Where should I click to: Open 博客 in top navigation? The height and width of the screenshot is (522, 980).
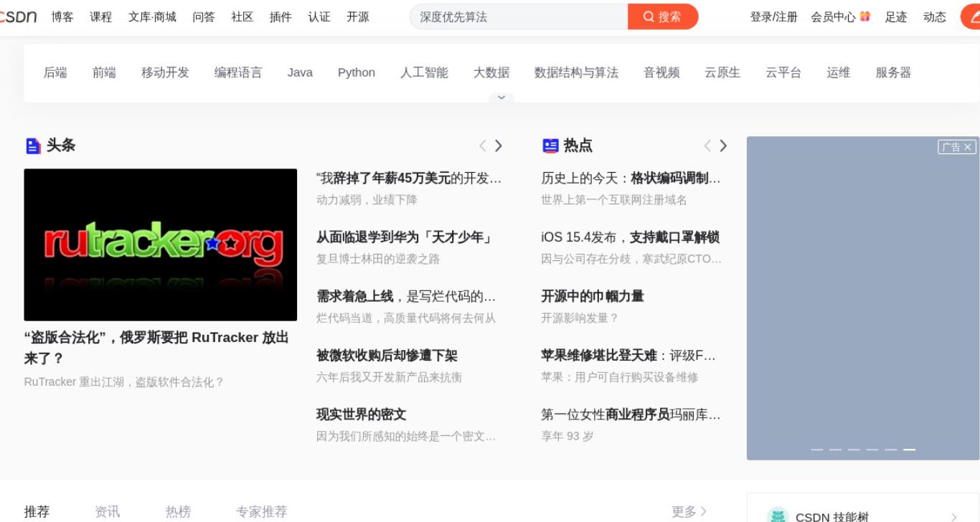pyautogui.click(x=62, y=16)
